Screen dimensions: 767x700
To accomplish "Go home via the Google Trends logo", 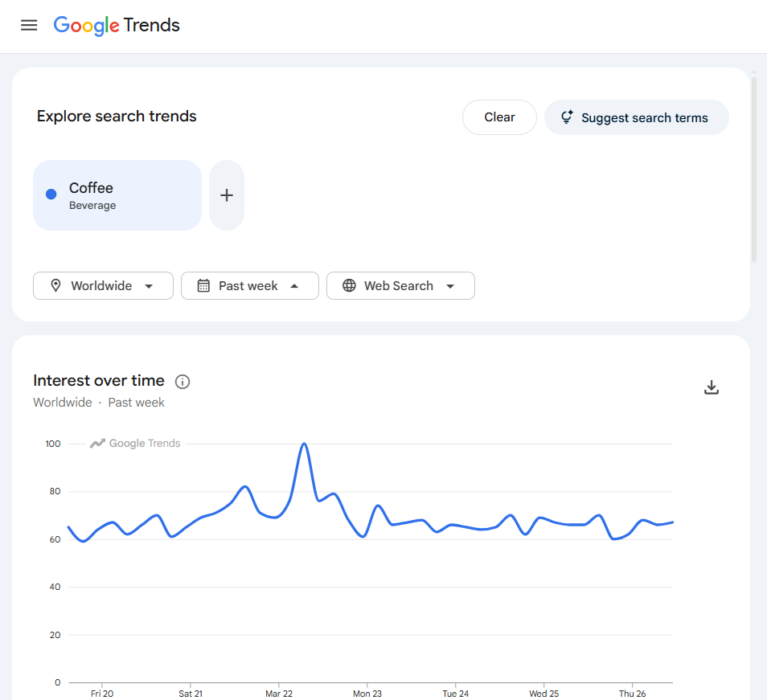I will [x=116, y=25].
